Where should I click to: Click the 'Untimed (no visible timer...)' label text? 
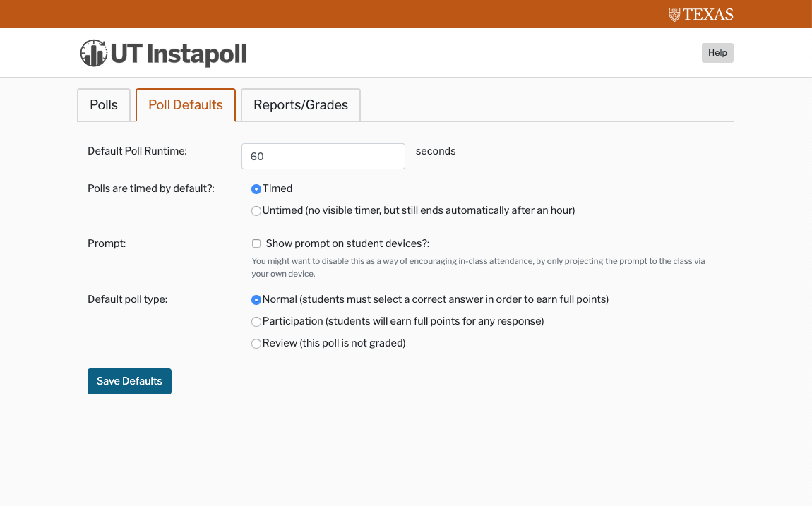coord(419,210)
